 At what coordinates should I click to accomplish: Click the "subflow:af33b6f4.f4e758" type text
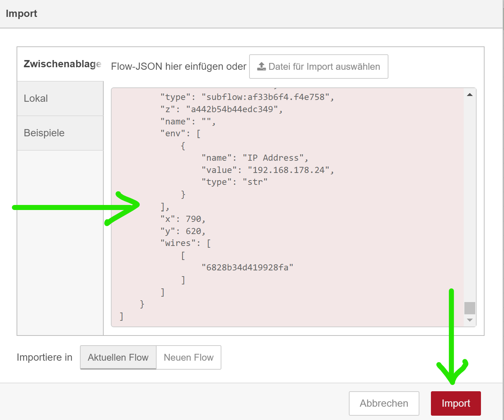tap(265, 97)
